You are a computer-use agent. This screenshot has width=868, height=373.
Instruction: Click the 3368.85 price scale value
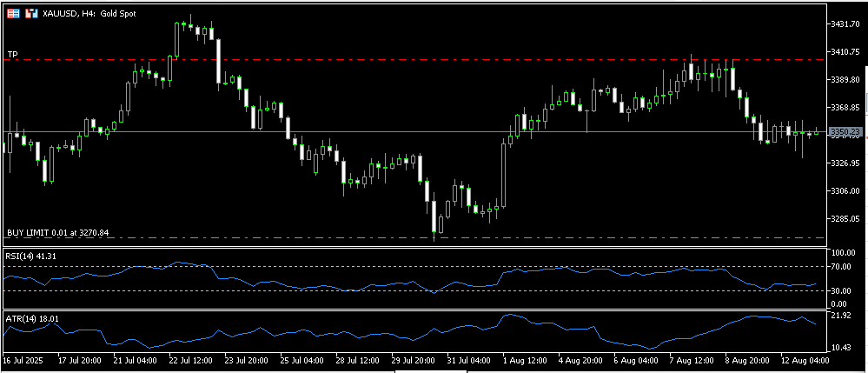click(845, 107)
